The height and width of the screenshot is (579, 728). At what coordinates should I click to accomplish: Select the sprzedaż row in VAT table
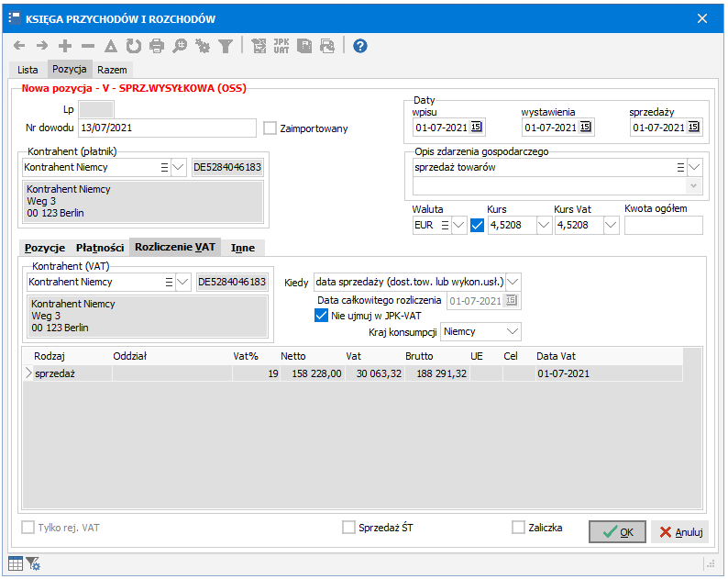tap(353, 373)
